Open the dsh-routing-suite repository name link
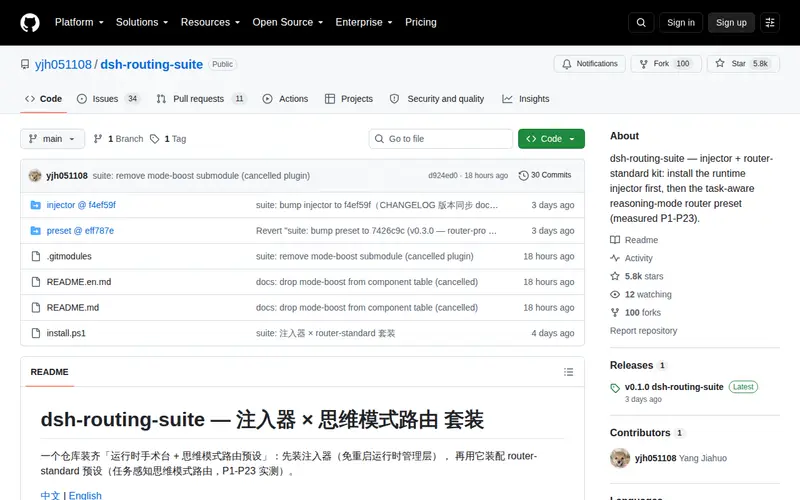Image resolution: width=800 pixels, height=500 pixels. click(152, 64)
